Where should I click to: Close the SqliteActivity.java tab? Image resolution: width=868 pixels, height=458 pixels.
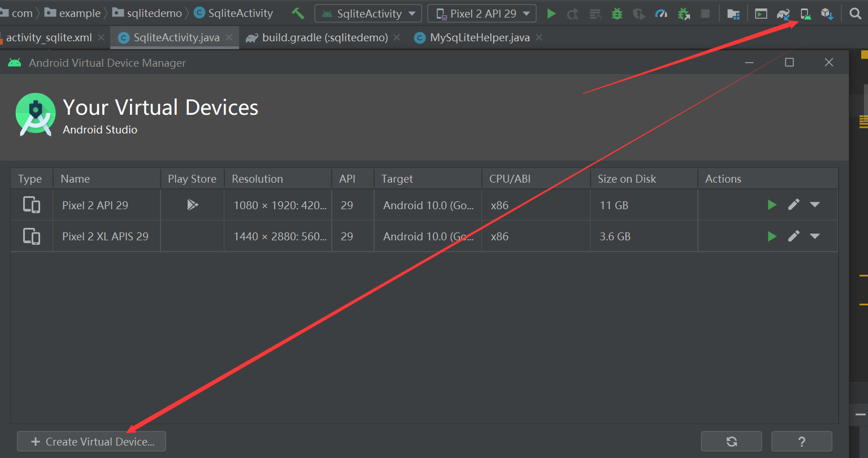click(229, 37)
